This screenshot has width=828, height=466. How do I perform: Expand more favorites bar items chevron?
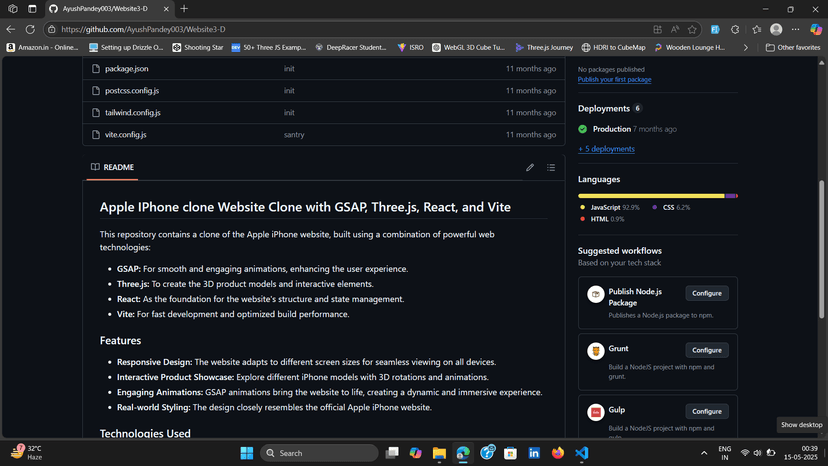pos(746,48)
